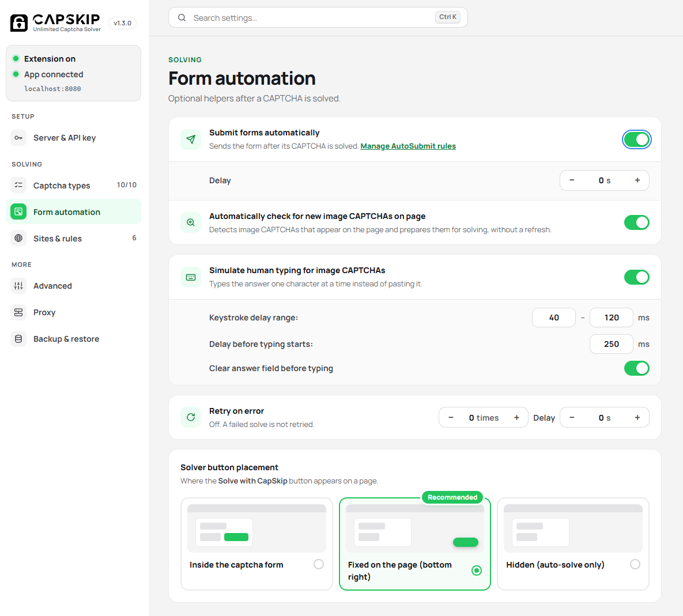Image resolution: width=683 pixels, height=616 pixels.
Task: Click the Form automation sidebar icon
Action: pyautogui.click(x=18, y=211)
